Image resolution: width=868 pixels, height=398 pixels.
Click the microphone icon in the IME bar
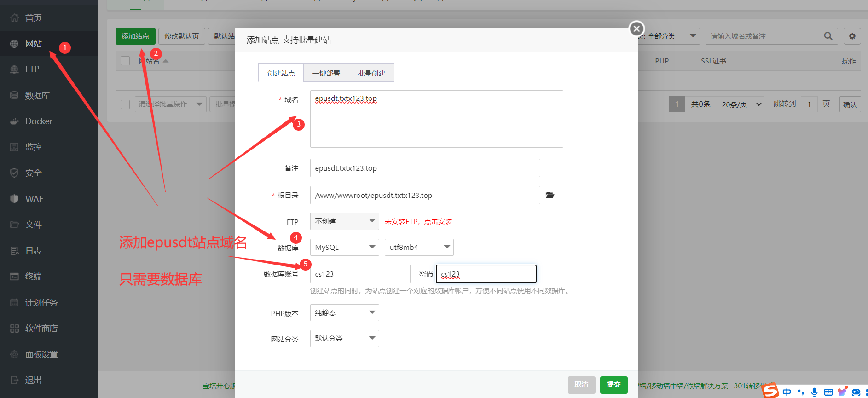[x=814, y=392]
